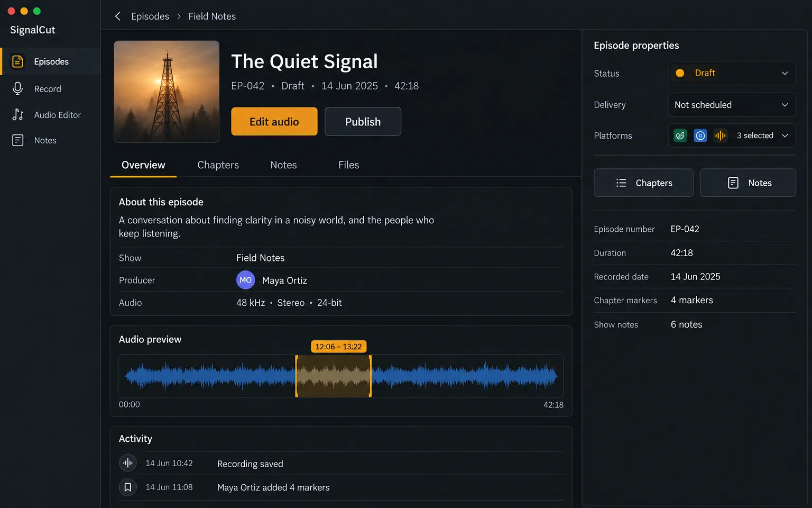Screen dimensions: 812x508
Task: Click the Publish button
Action: [x=363, y=122]
